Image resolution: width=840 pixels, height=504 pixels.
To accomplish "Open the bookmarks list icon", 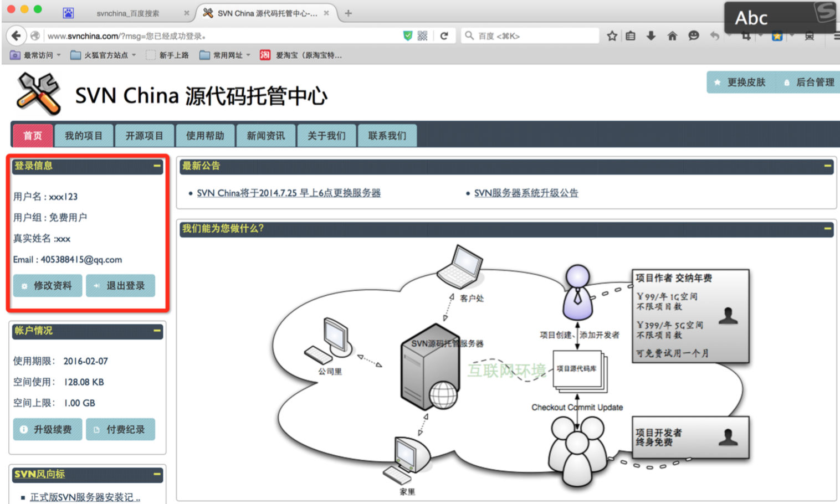I will 631,36.
